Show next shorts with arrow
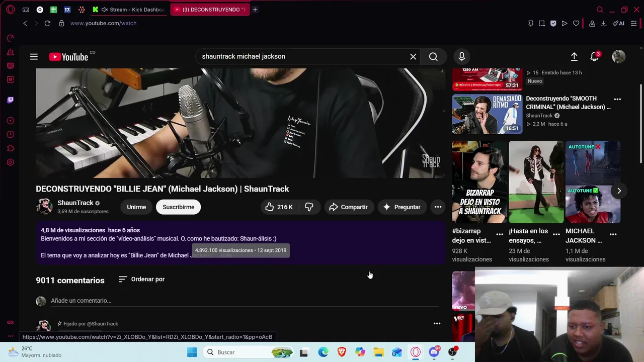The image size is (644, 362). pos(619,191)
